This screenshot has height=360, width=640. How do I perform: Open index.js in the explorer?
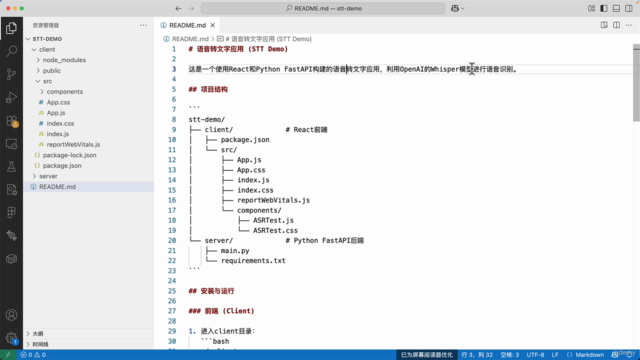(x=58, y=134)
